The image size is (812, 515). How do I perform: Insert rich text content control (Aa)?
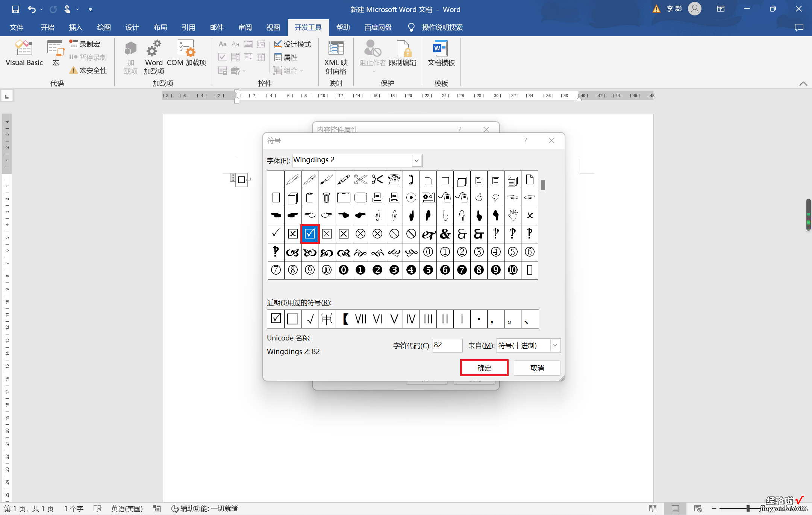click(x=223, y=44)
